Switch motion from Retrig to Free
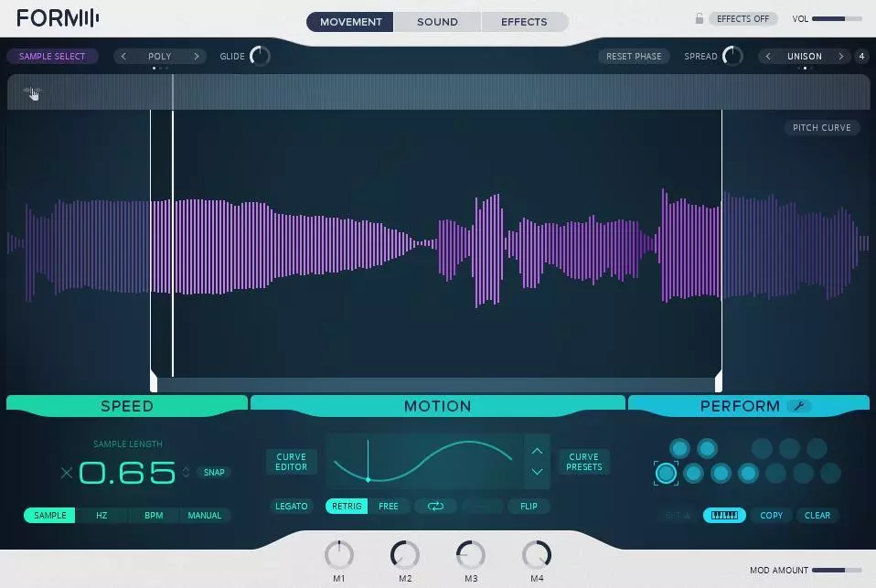The image size is (876, 588). pos(388,506)
